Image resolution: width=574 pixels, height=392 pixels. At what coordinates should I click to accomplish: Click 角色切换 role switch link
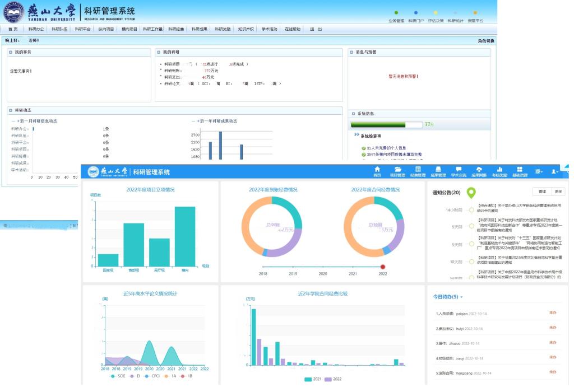click(485, 40)
